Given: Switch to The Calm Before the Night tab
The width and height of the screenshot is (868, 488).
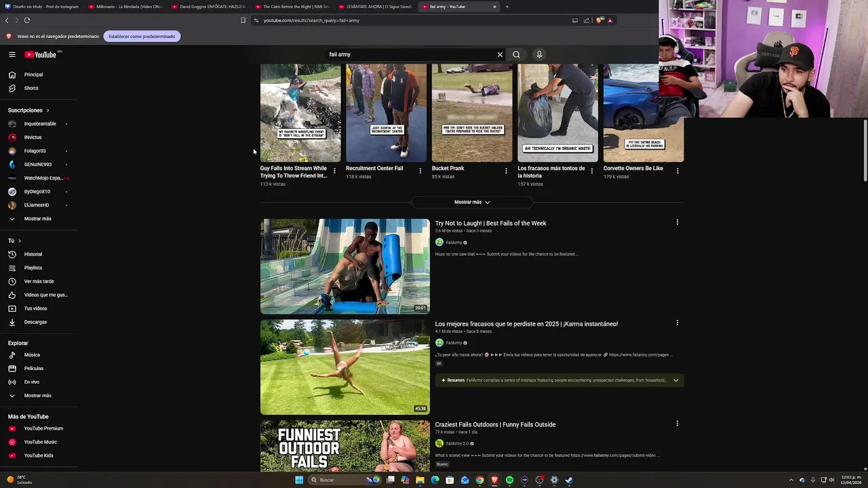Looking at the screenshot, I should (292, 7).
